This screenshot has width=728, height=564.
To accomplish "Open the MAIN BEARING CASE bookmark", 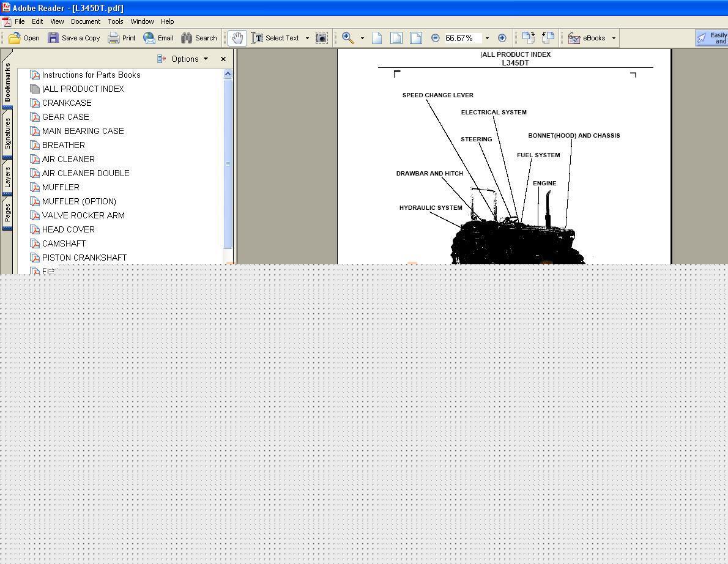I will [83, 131].
